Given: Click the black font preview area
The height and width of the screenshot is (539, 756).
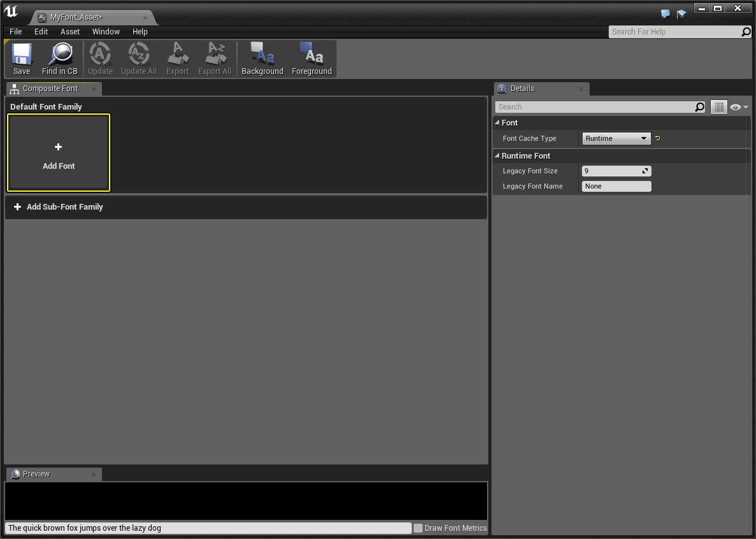Looking at the screenshot, I should click(246, 501).
